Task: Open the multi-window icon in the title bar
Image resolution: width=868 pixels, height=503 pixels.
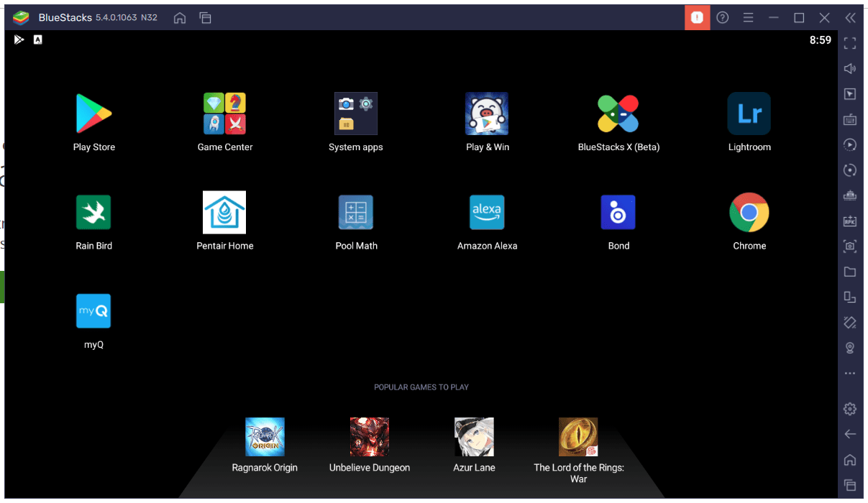Action: pyautogui.click(x=205, y=17)
